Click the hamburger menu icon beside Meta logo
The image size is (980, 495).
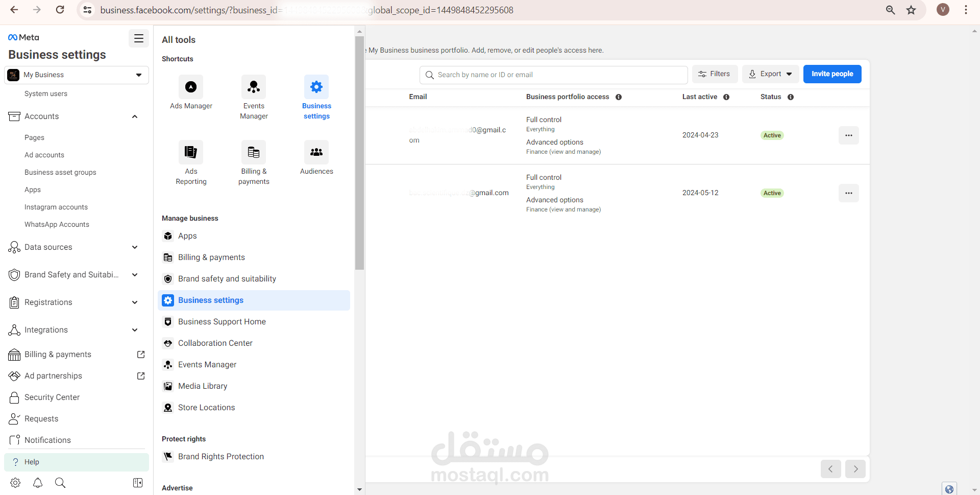coord(138,38)
